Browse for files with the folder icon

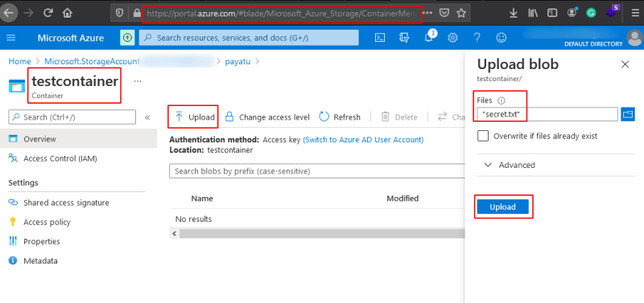coord(627,114)
